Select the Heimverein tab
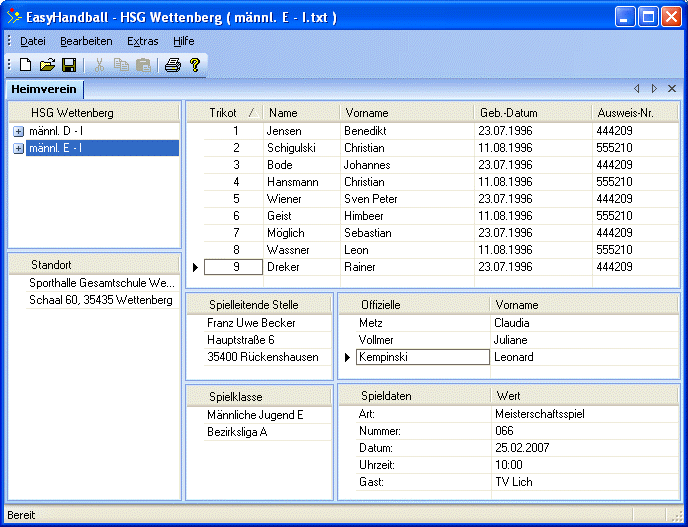Screen dimensions: 688x527 tap(43, 89)
